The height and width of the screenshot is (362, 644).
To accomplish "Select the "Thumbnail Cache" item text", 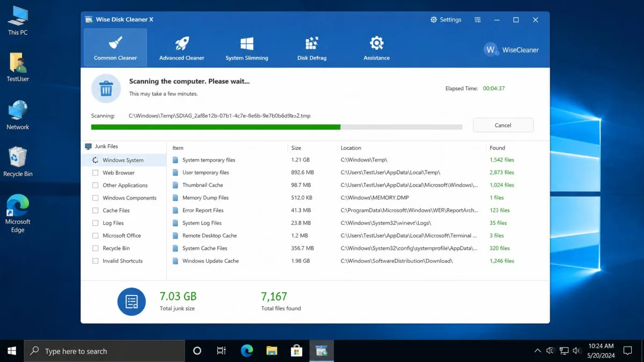I will pyautogui.click(x=203, y=185).
